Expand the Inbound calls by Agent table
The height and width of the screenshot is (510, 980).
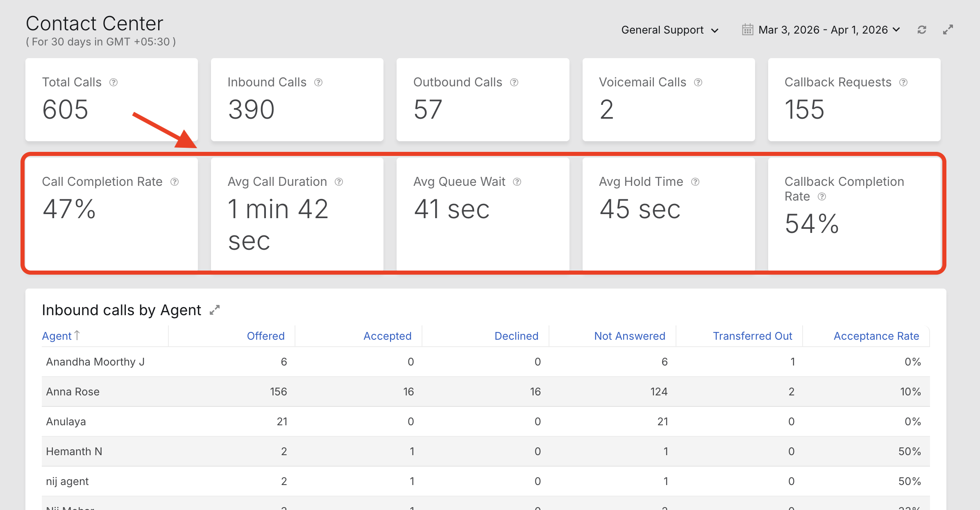click(215, 310)
